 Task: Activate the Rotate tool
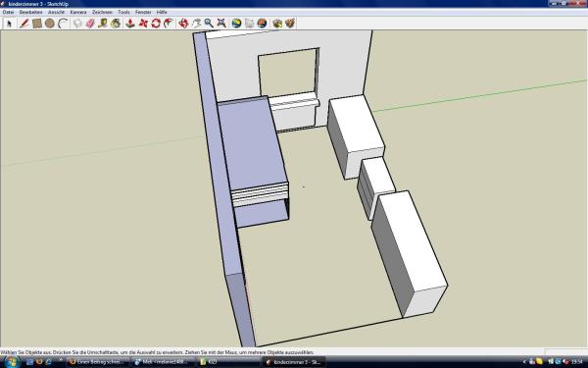pyautogui.click(x=156, y=24)
